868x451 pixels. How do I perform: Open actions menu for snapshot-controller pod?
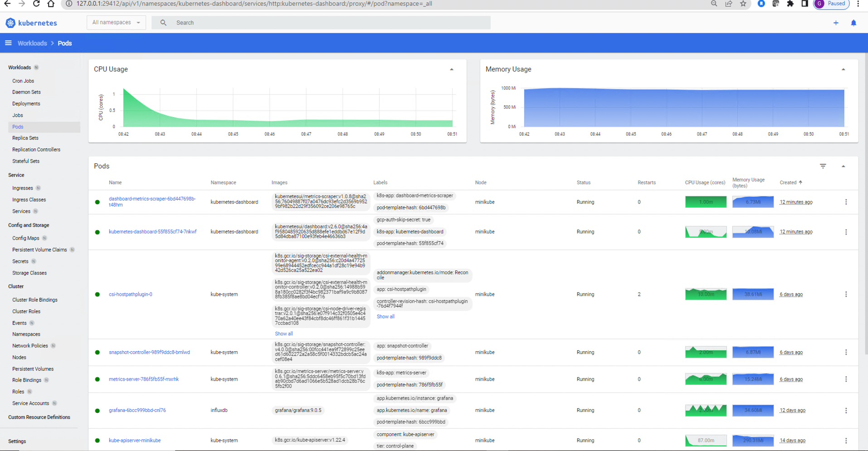(846, 352)
